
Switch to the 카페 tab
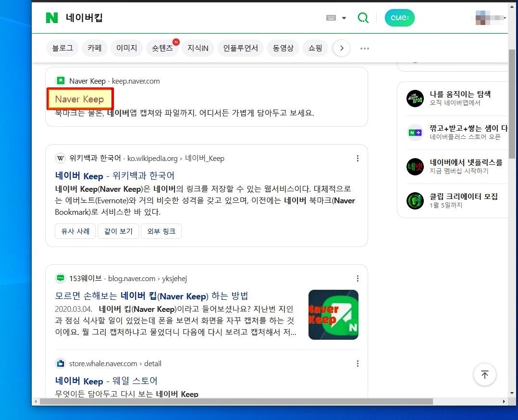[95, 48]
